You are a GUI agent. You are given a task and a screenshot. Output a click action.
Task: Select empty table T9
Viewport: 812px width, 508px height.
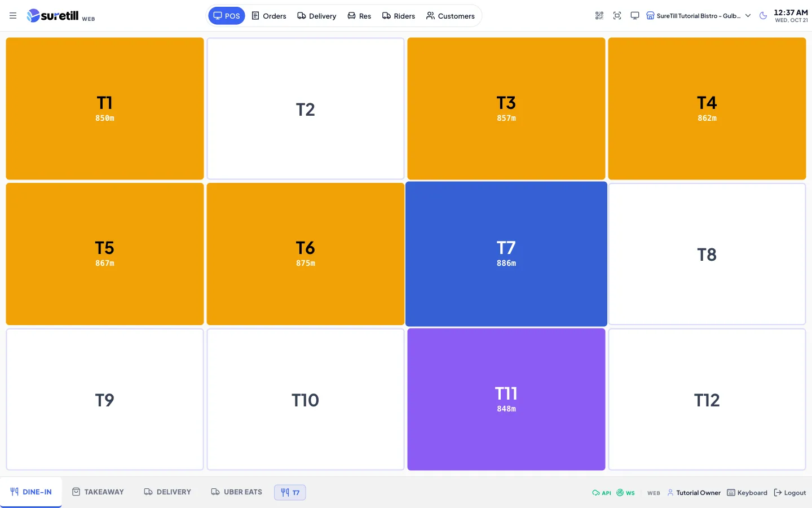click(105, 400)
